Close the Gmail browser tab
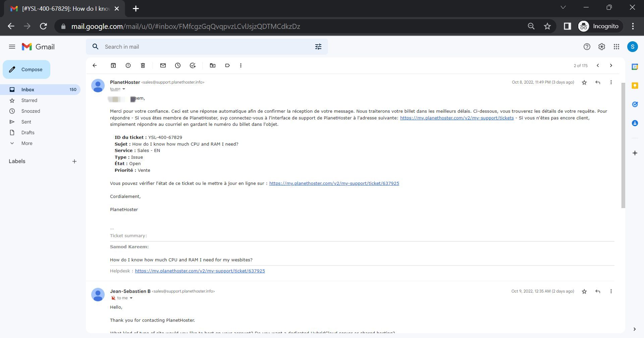Viewport: 644px width, 338px height. click(x=117, y=9)
